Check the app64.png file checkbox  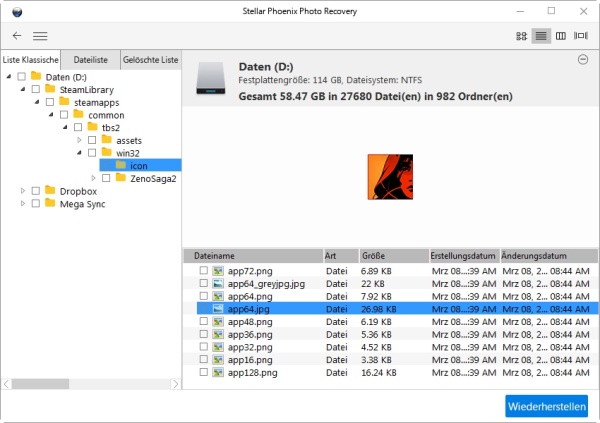coord(204,296)
